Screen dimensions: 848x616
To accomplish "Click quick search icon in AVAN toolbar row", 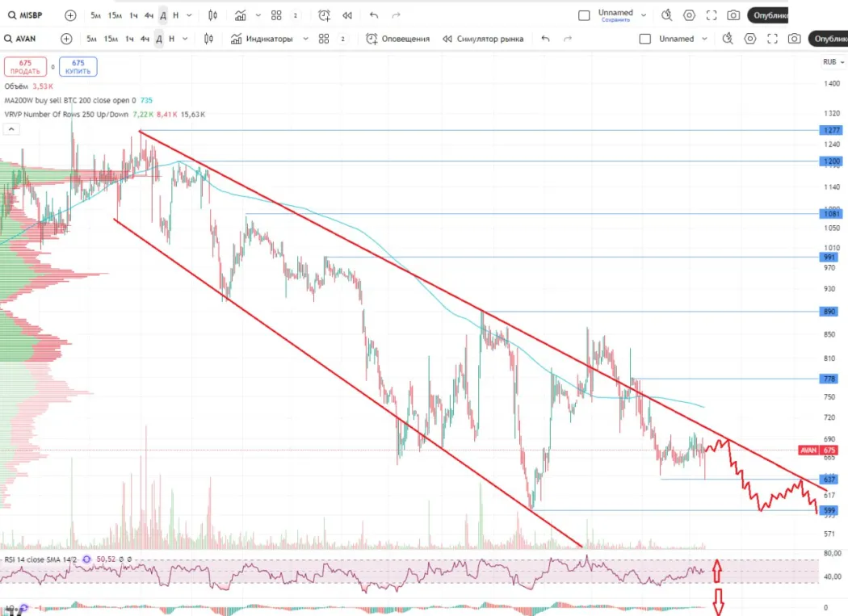I will click(727, 39).
